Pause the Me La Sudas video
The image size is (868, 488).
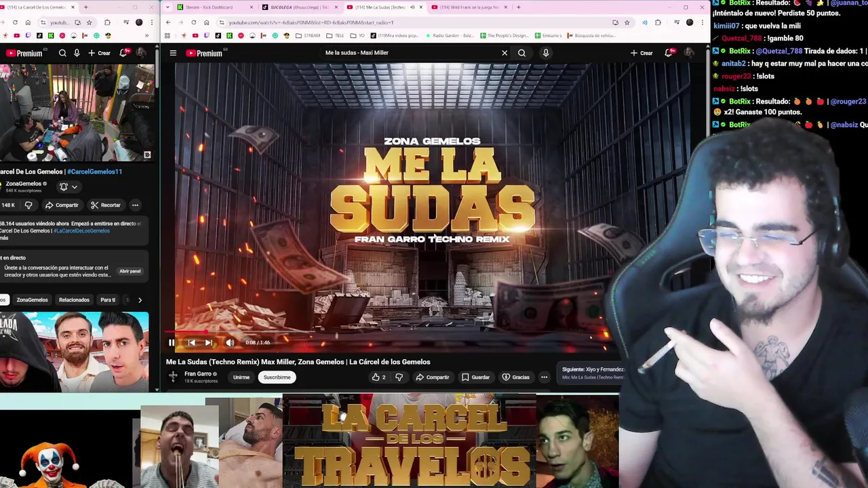point(172,343)
